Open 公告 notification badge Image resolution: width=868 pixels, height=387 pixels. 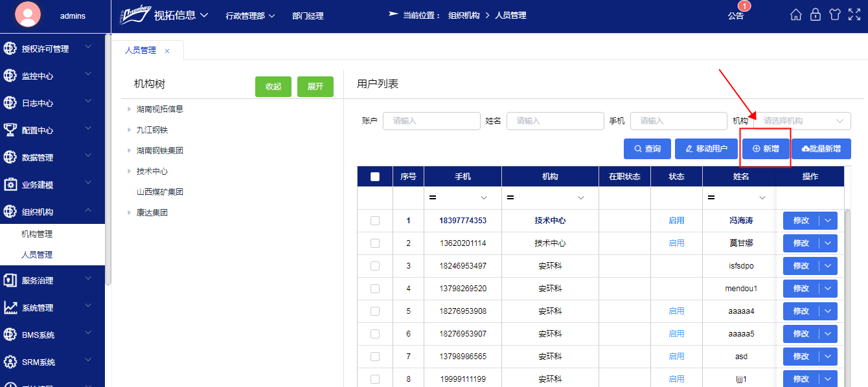[x=744, y=6]
